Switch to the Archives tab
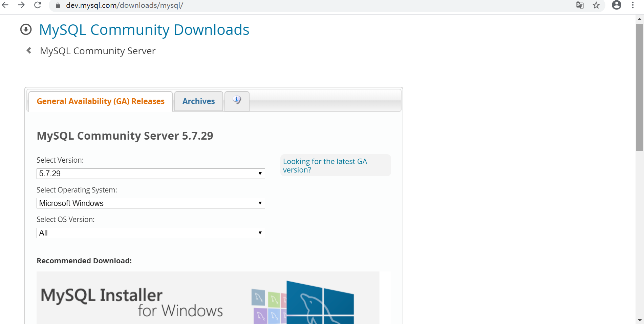This screenshot has height=324, width=644. pos(199,101)
